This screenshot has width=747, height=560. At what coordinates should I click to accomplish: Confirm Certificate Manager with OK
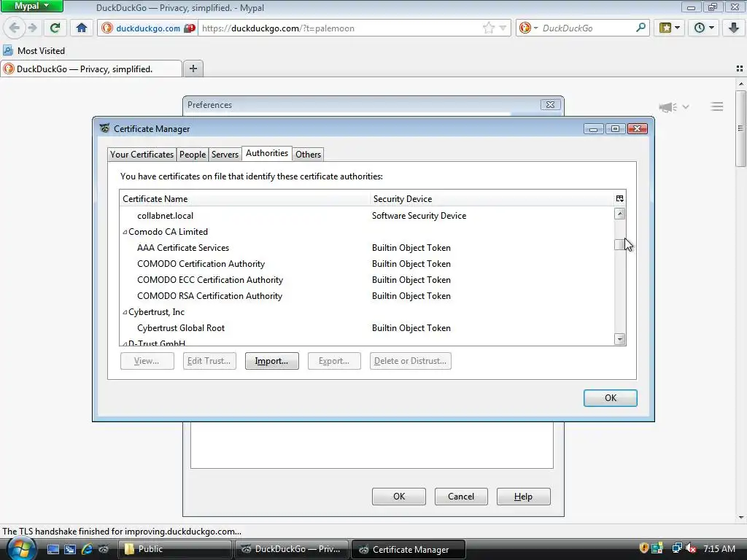(611, 398)
